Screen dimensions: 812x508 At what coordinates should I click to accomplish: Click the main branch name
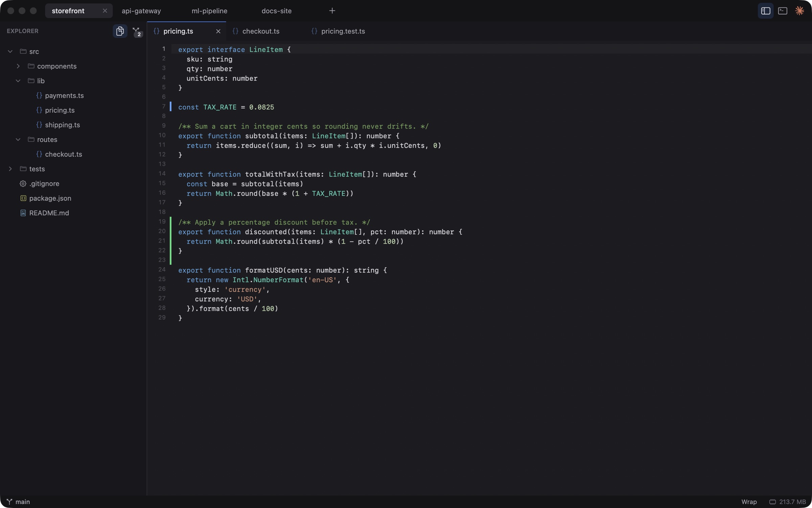(23, 502)
